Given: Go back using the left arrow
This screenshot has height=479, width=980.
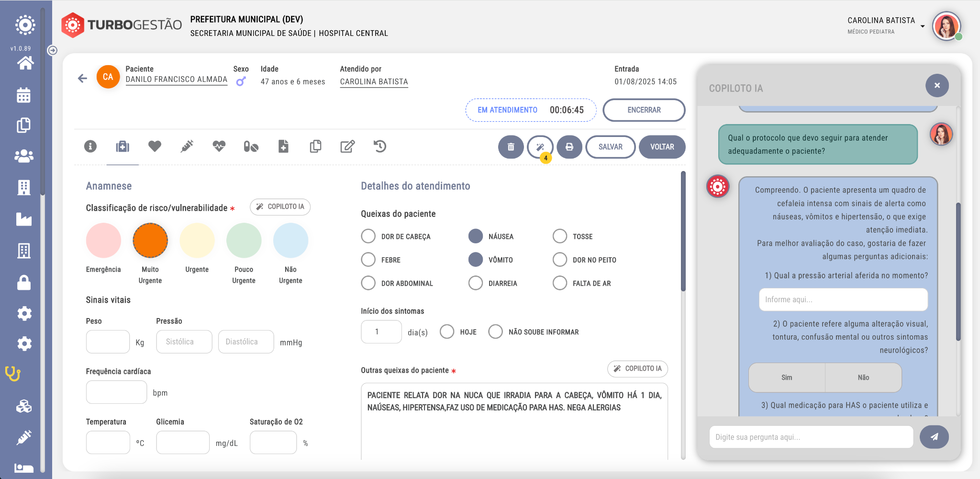Looking at the screenshot, I should [82, 78].
